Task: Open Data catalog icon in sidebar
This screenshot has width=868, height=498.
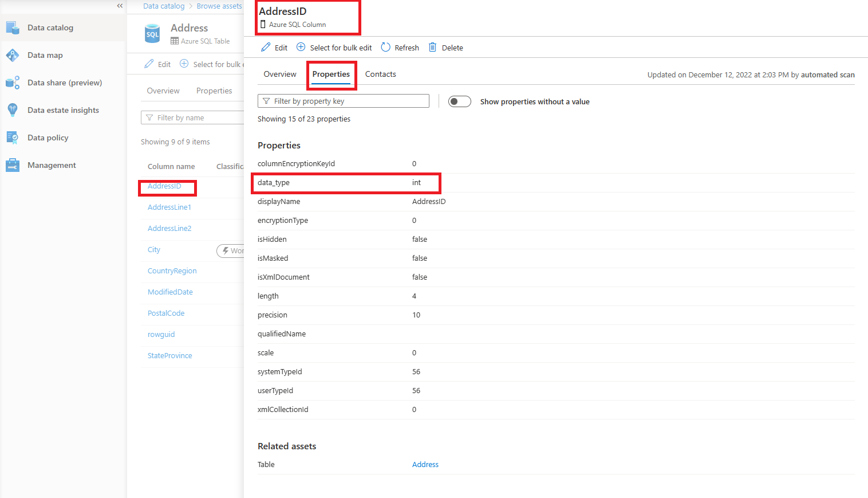Action: [x=13, y=28]
